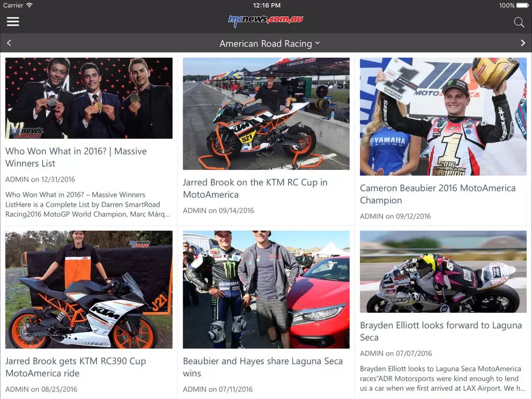Open 'Jarred Brook gets KTM RC390 Cup' headline

click(76, 367)
